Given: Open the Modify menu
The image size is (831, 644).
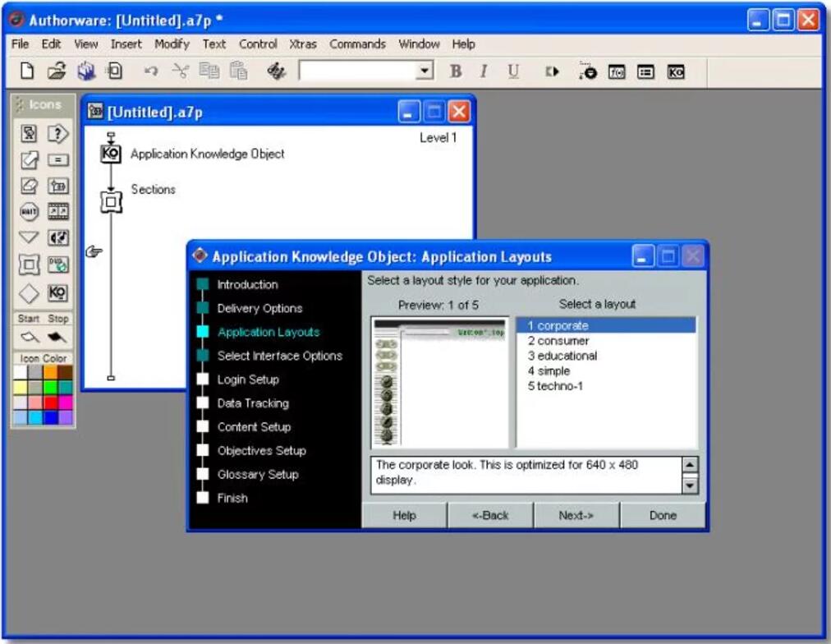Looking at the screenshot, I should coord(172,44).
